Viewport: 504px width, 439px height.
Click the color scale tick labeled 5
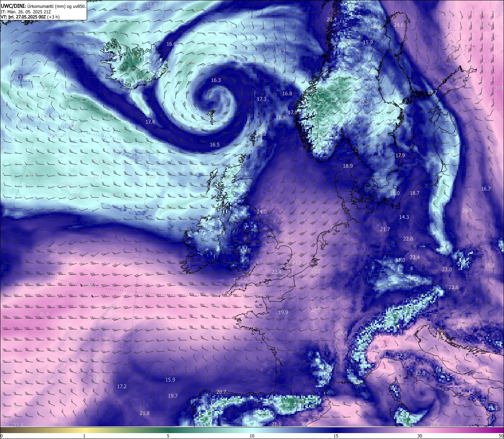click(x=168, y=436)
